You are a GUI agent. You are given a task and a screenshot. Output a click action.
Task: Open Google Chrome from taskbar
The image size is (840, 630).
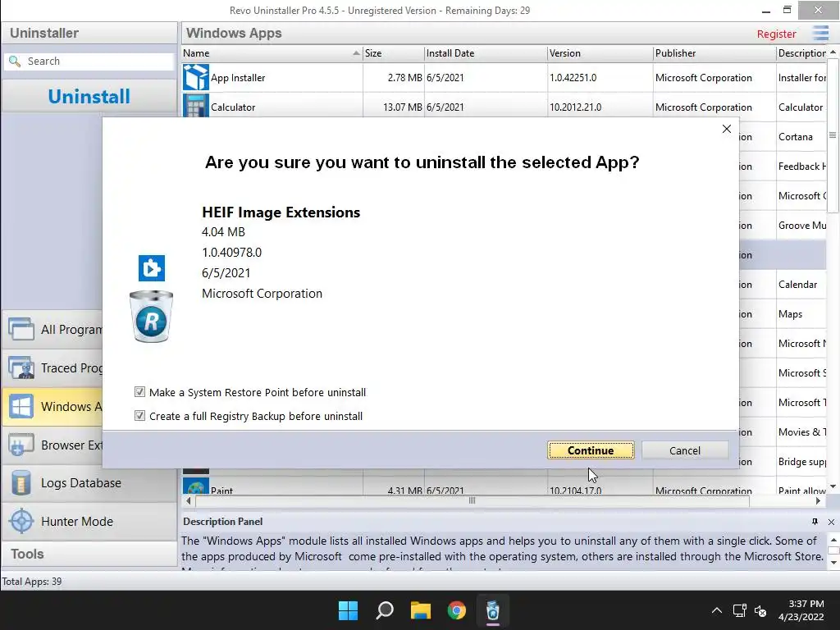(456, 610)
